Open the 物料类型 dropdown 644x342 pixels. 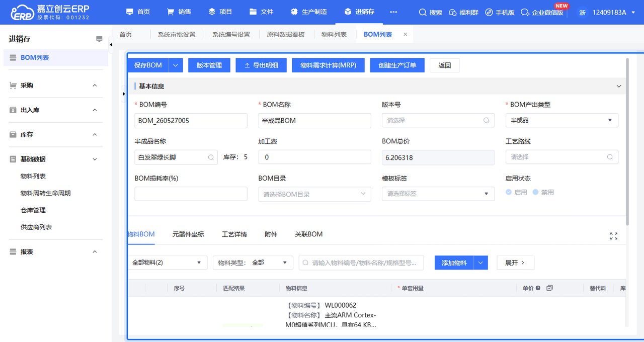coord(253,263)
